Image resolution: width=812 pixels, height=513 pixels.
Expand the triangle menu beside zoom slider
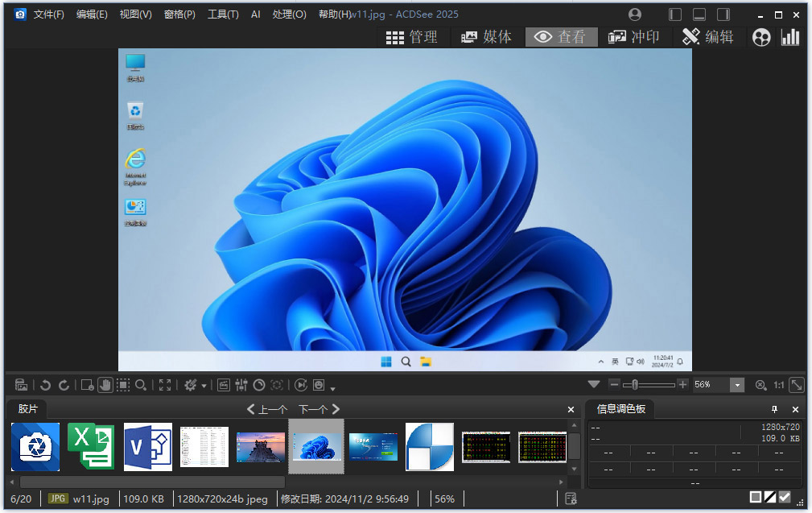[x=594, y=385]
